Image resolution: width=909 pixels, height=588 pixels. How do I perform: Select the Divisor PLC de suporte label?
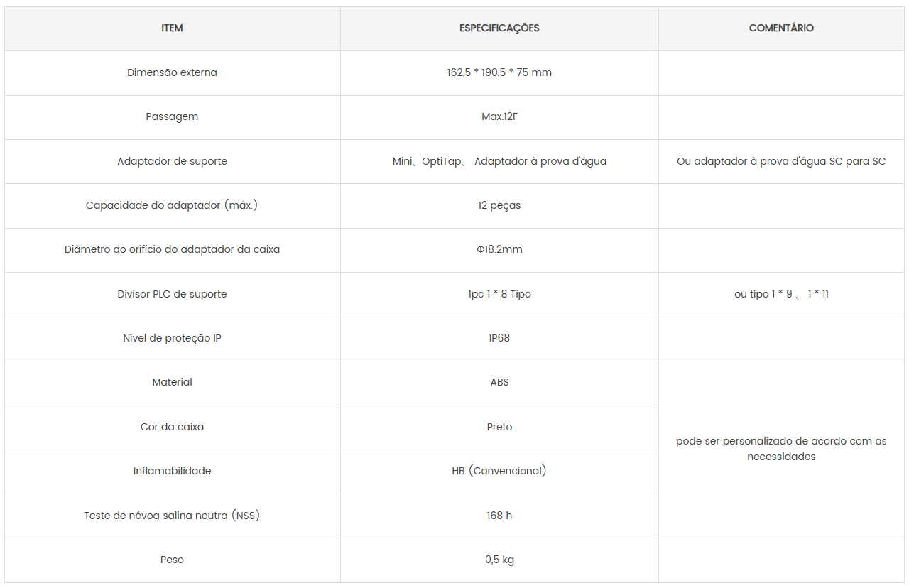172,294
